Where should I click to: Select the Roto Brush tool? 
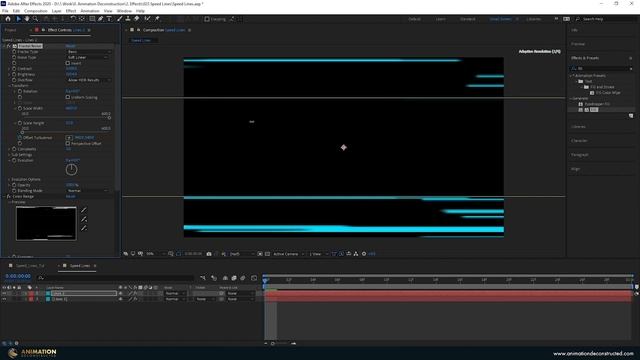[147, 19]
